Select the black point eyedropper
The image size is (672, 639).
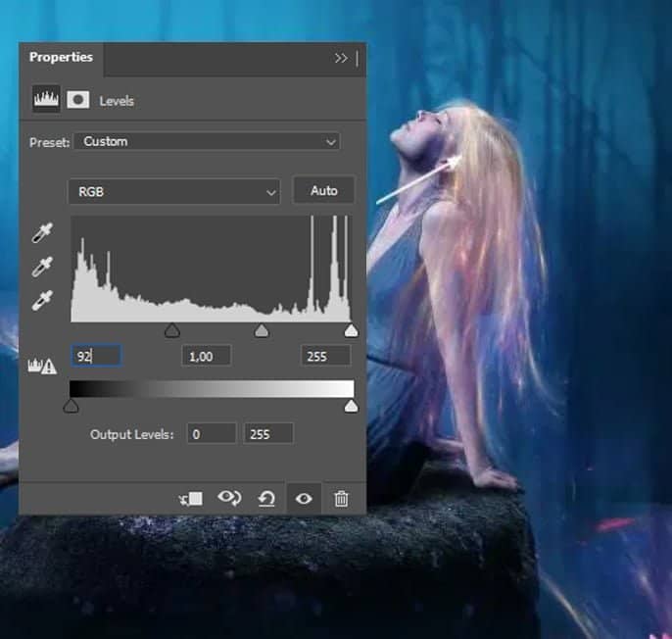43,233
